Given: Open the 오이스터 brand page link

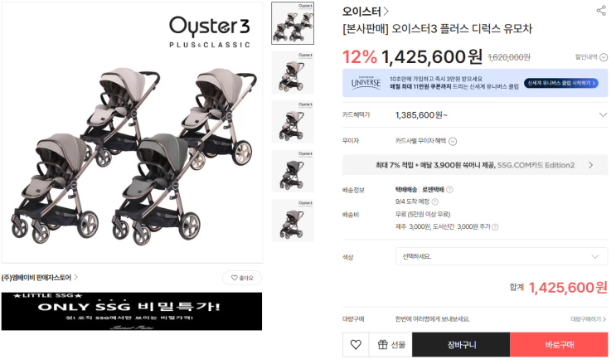Looking at the screenshot, I should click(x=366, y=12).
